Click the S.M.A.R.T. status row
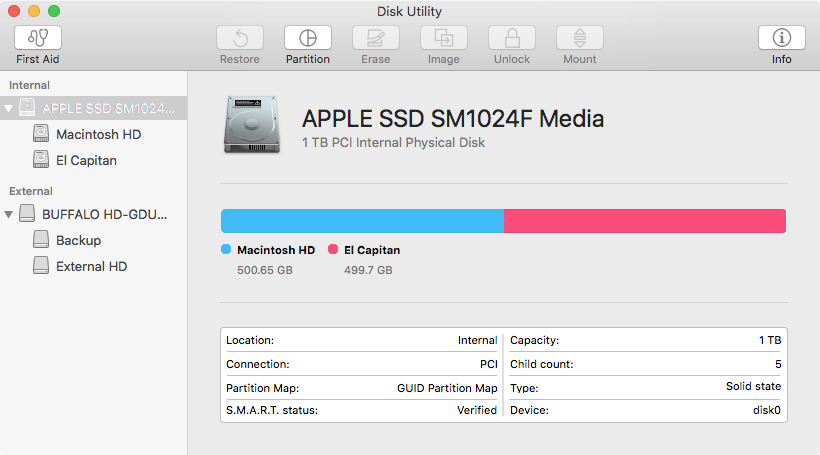This screenshot has width=820, height=455. 361,410
